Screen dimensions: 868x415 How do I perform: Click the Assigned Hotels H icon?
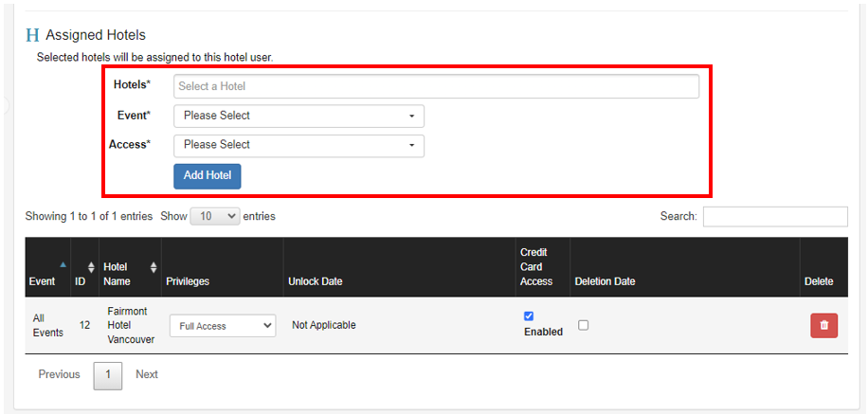(x=32, y=35)
